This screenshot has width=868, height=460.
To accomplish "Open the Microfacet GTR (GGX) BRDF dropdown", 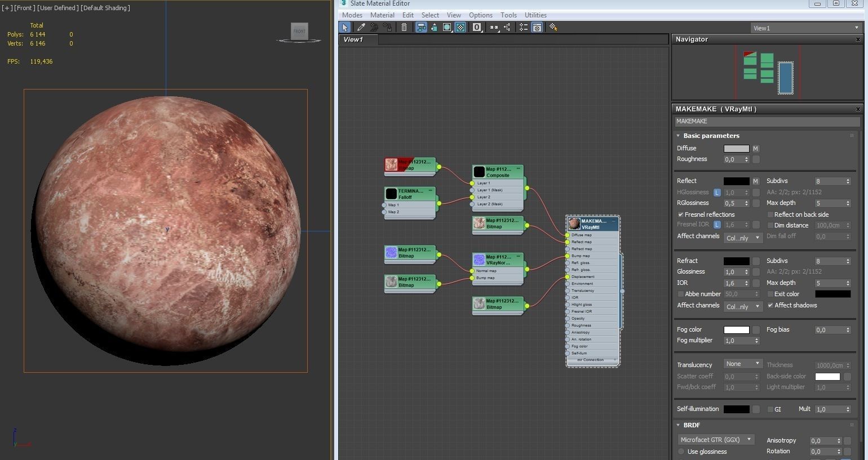I will (x=716, y=440).
